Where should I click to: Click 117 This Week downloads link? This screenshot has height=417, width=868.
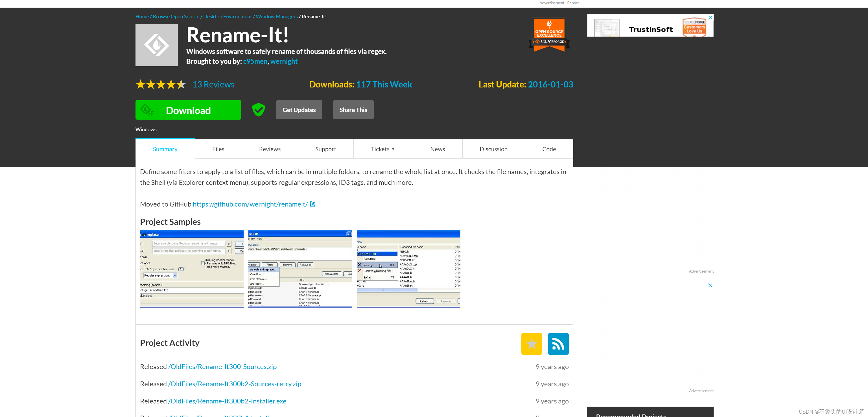(x=384, y=85)
